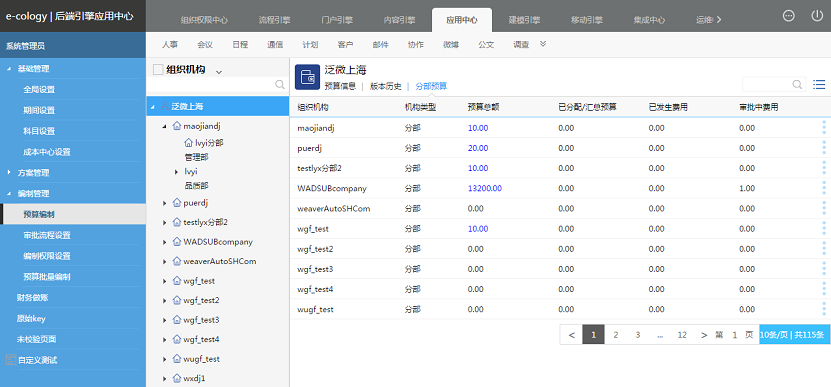This screenshot has width=831, height=387.
Task: Go to page 2 in pagination
Action: 616,335
